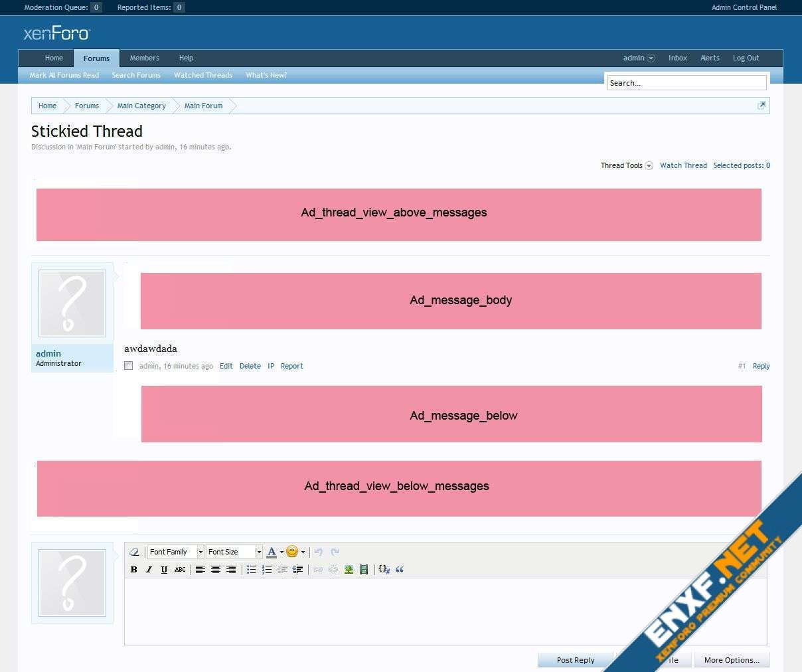The width and height of the screenshot is (802, 672).
Task: Open the Font Size dropdown
Action: (234, 552)
